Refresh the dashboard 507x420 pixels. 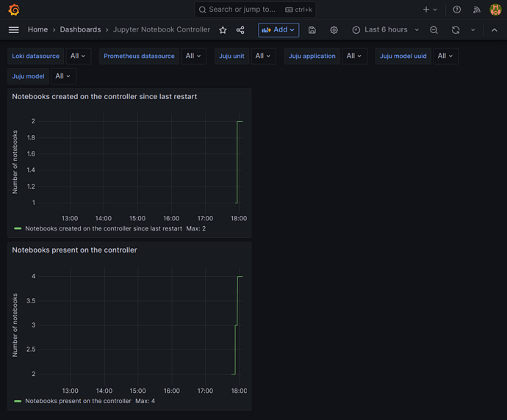(456, 30)
